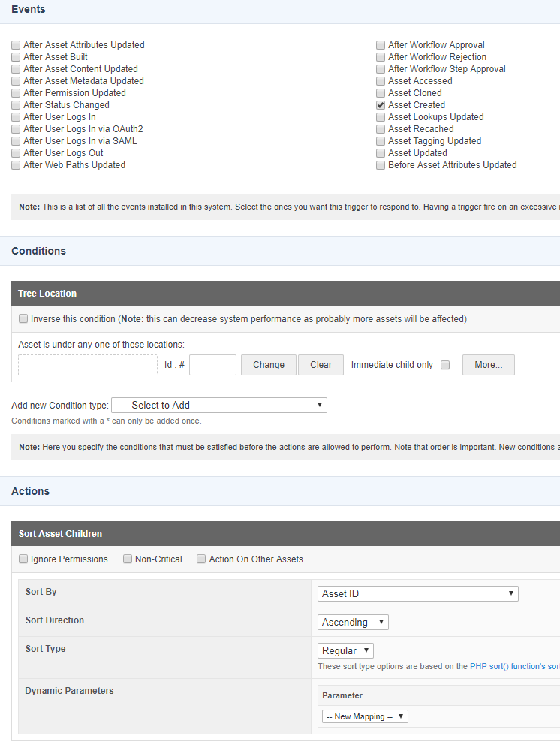Check After Workflow Step Approval event
Viewport: 560px width, 754px height.
[381, 69]
